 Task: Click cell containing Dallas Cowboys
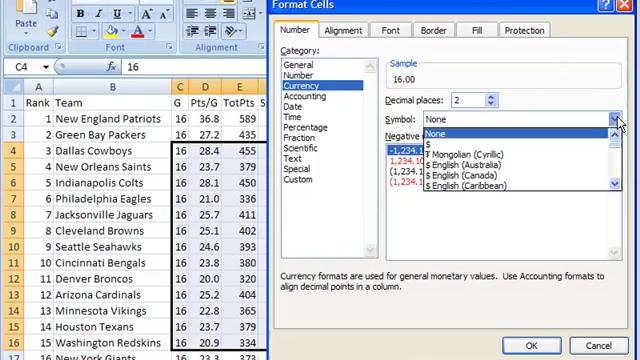pyautogui.click(x=112, y=151)
